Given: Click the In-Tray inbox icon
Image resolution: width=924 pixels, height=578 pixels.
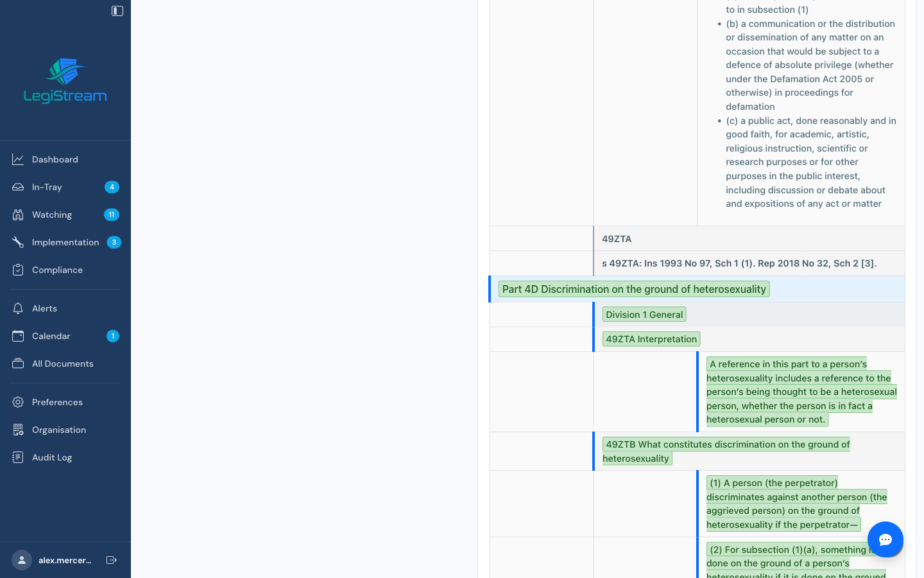Looking at the screenshot, I should pos(17,187).
